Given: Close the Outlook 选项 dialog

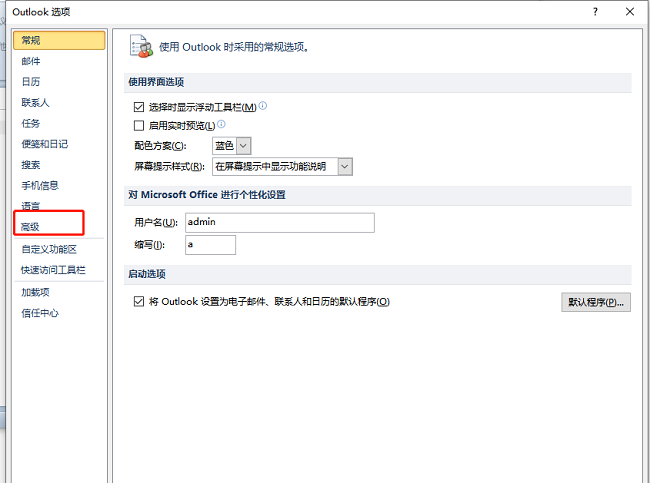Looking at the screenshot, I should pos(629,11).
